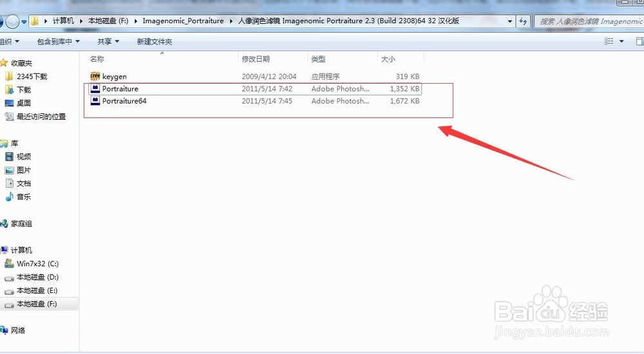Image resolution: width=644 pixels, height=354 pixels.
Task: Click Imagenomic_Portraiture in address breadcrumb
Action: [x=183, y=21]
